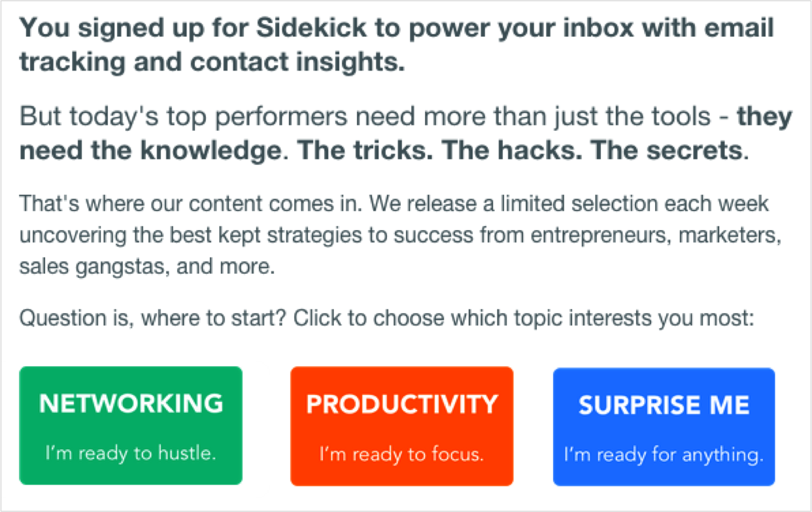Click the NETWORKING title text

pos(131,403)
